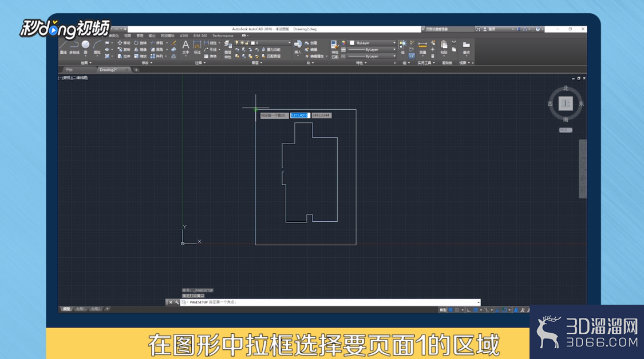Screen dimensions: 644x359
Task: Toggle grid display in status bar
Action: pyautogui.click(x=451, y=310)
